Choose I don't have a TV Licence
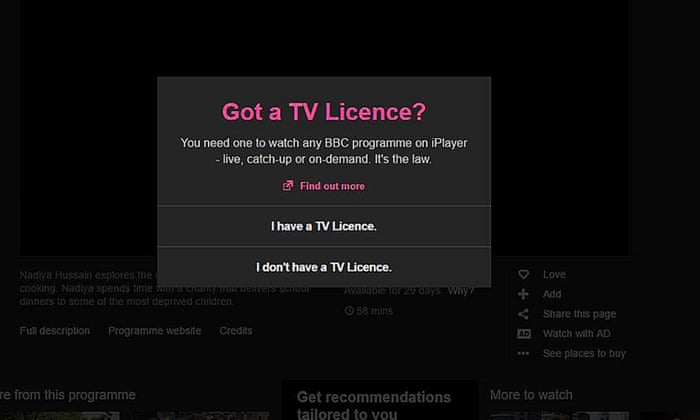700x420 pixels. pyautogui.click(x=323, y=267)
